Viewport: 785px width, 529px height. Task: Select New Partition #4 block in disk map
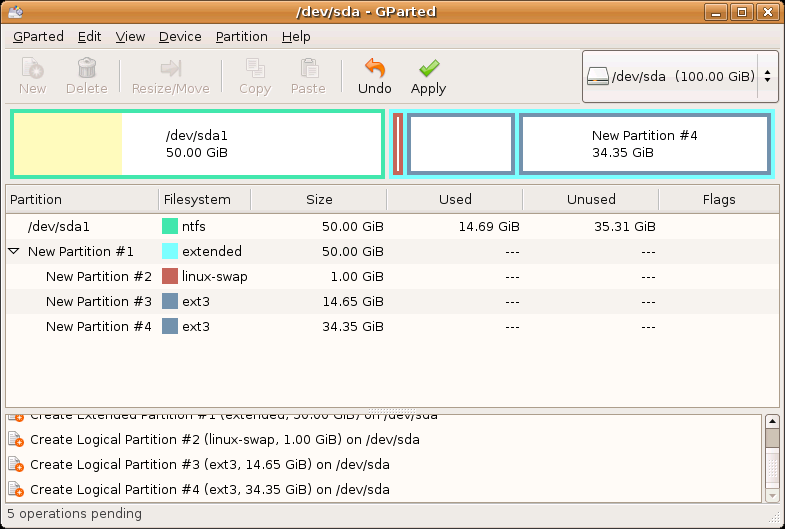645,144
